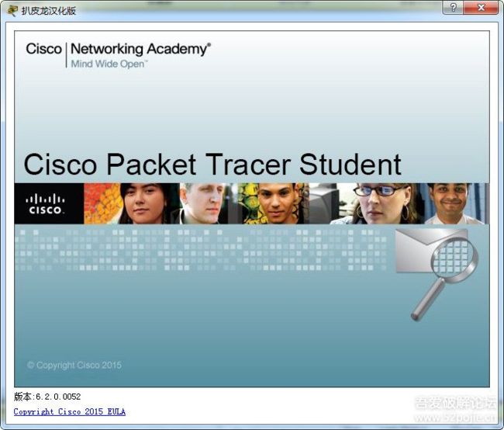Click the 'Cisco Networking Academy' heading
The image size is (504, 430).
tap(119, 49)
